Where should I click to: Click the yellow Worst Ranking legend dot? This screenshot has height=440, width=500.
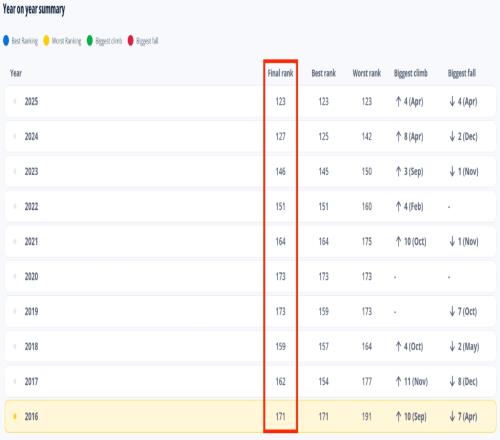[46, 40]
